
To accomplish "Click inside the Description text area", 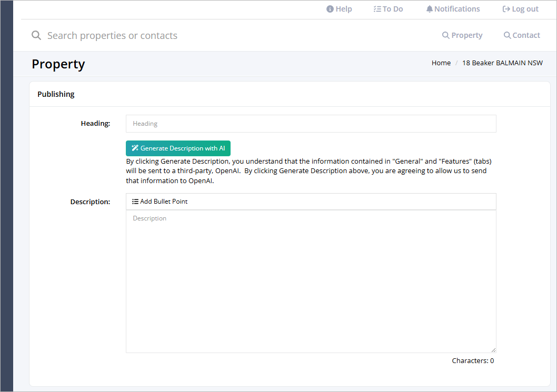I will coord(311,281).
